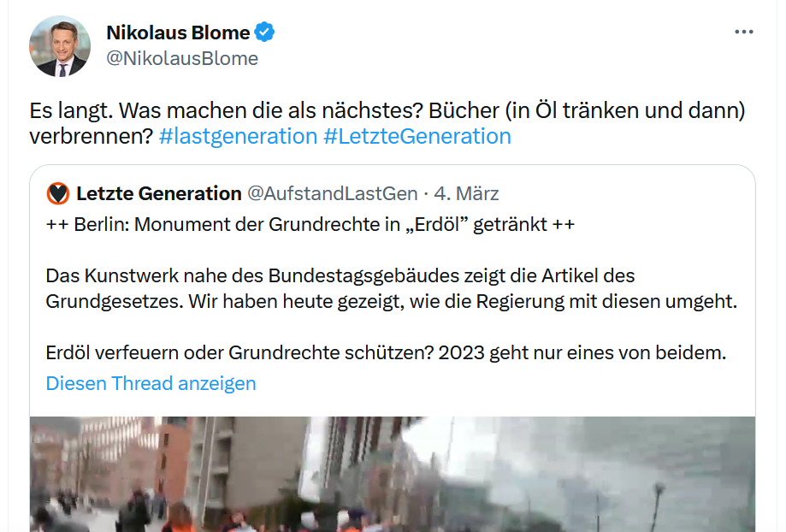Screen dimensions: 786x532
Task: Open the three-dot more options menu
Action: pos(744,32)
